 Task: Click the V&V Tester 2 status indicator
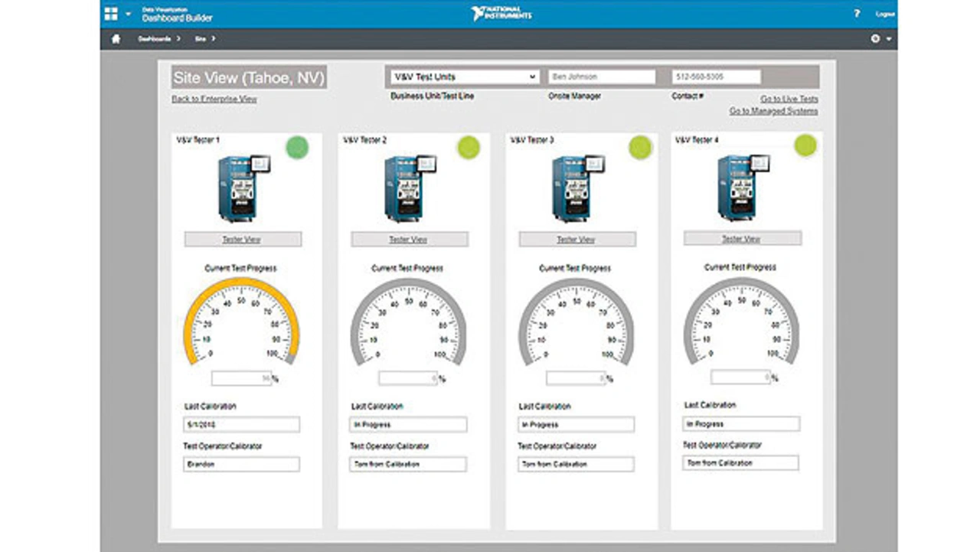click(x=469, y=147)
